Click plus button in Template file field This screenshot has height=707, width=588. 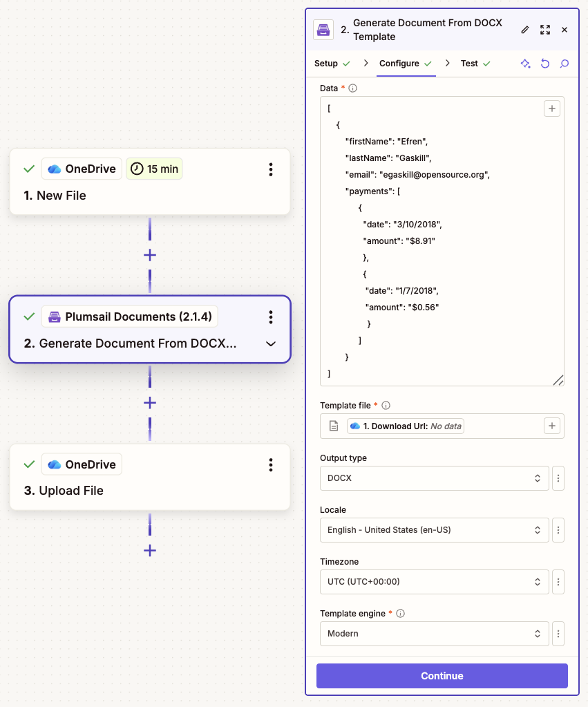click(x=552, y=426)
